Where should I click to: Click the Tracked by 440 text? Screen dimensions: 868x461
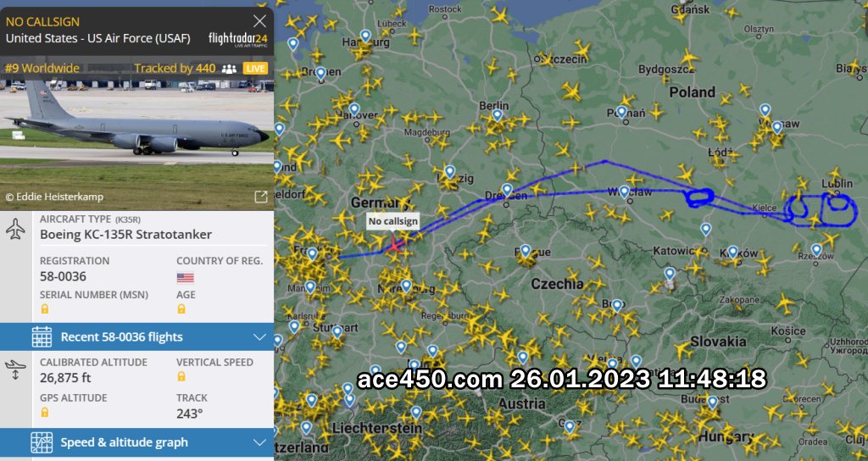coord(175,68)
